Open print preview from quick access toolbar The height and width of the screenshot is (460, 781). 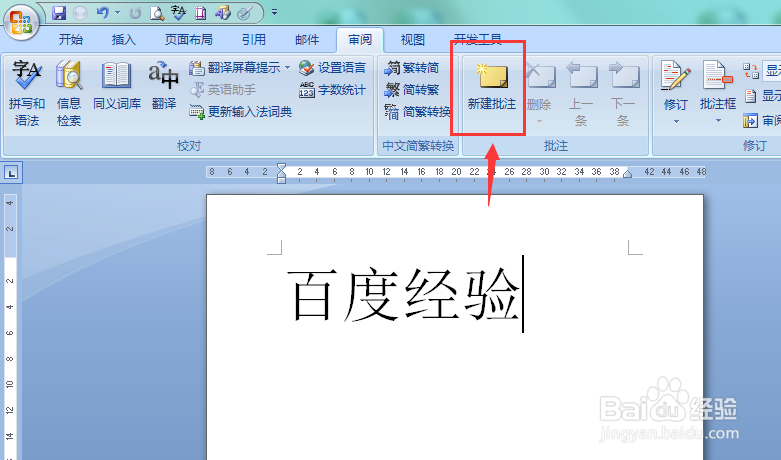[157, 13]
